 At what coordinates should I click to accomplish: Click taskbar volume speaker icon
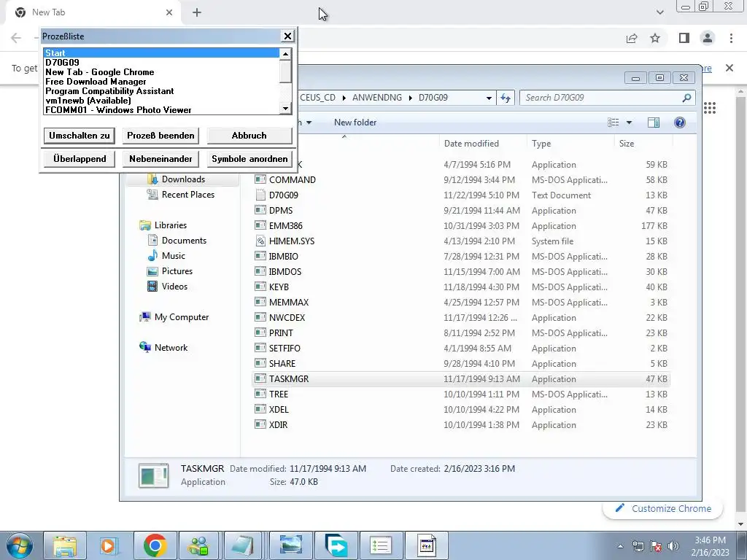673,546
